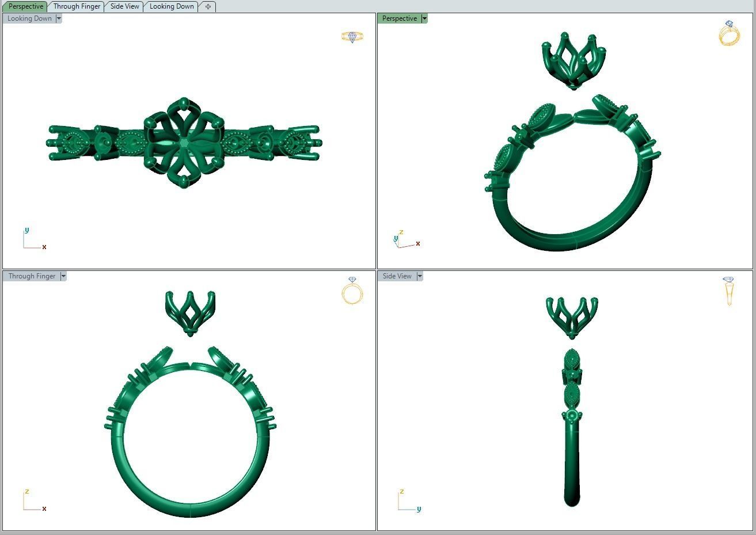Select the Side View viewport tab

tap(124, 6)
